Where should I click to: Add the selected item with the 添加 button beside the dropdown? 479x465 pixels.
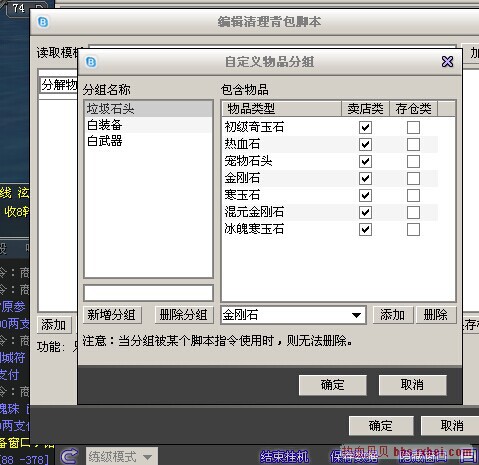(393, 315)
